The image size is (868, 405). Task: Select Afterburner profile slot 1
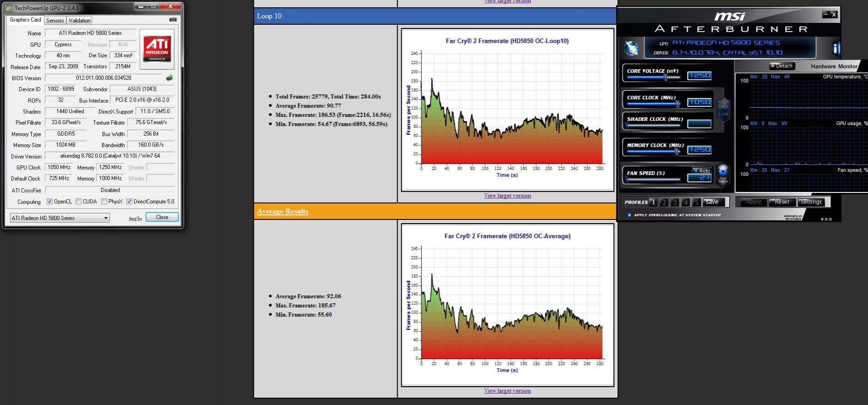pos(653,202)
